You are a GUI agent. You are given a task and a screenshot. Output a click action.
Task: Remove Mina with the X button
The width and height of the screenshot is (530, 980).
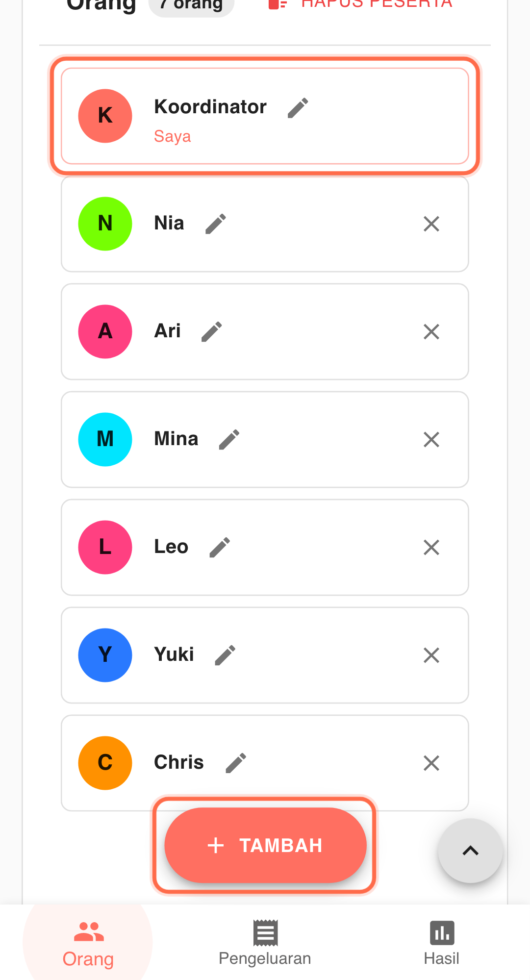point(431,440)
